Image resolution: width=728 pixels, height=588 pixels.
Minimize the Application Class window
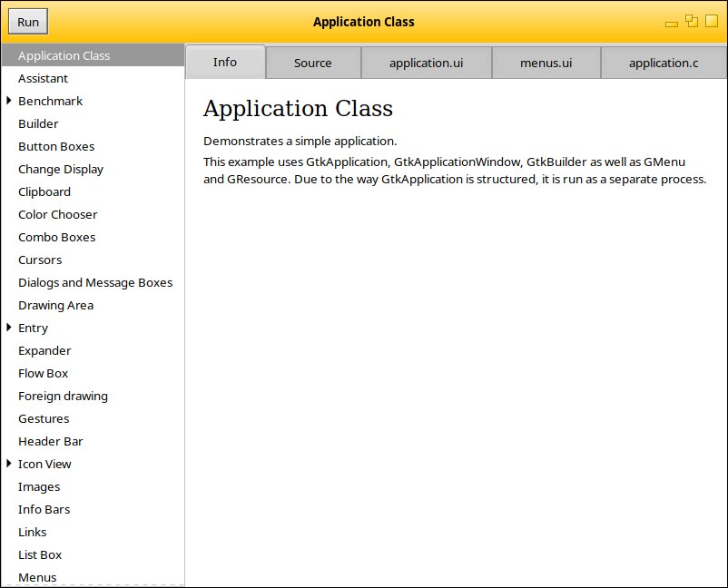(x=672, y=24)
